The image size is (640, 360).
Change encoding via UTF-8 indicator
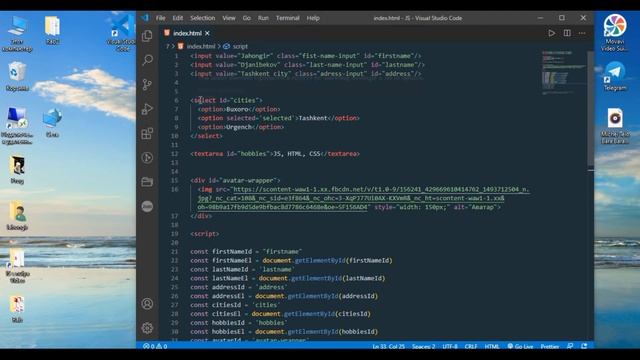point(450,346)
